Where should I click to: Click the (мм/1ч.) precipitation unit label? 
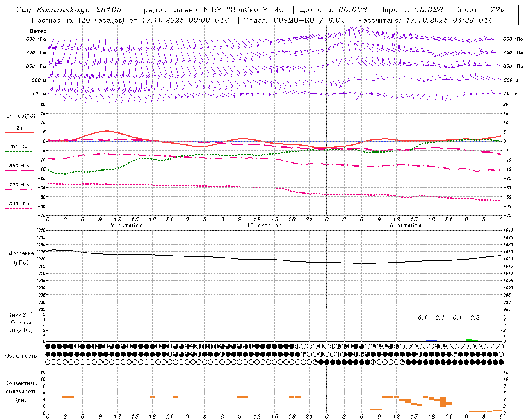pos(21,330)
